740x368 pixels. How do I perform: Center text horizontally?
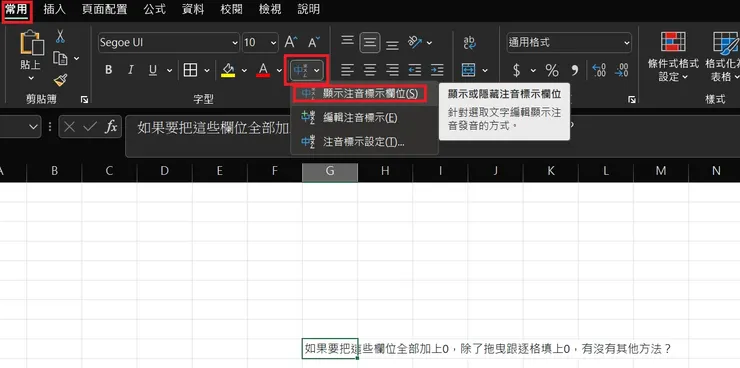tap(370, 70)
